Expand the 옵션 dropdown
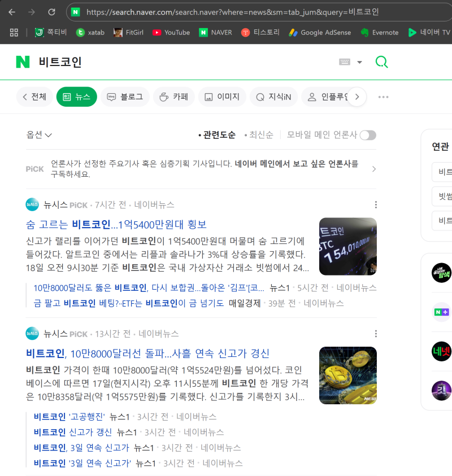 pos(39,135)
